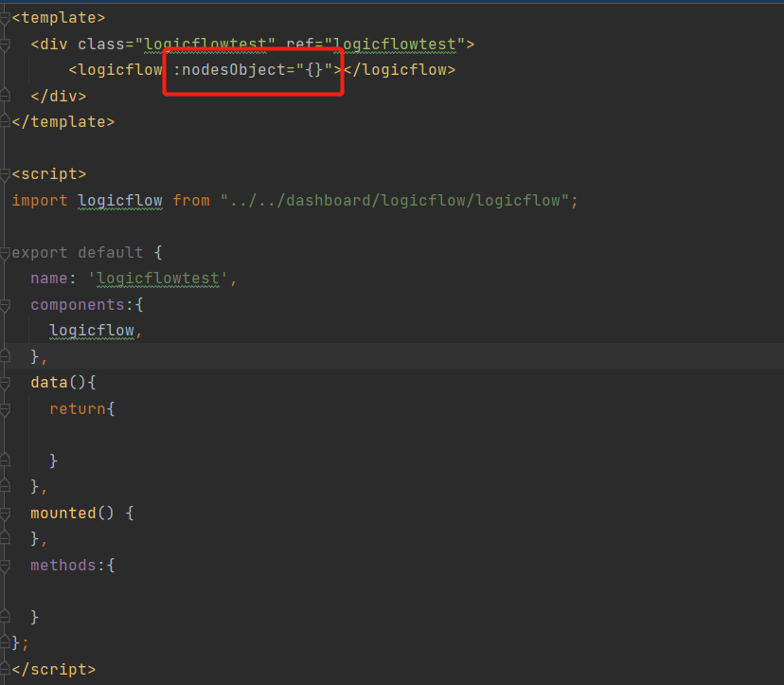Viewport: 784px width, 685px height.
Task: Click the fold marker next to components
Action: 6,304
